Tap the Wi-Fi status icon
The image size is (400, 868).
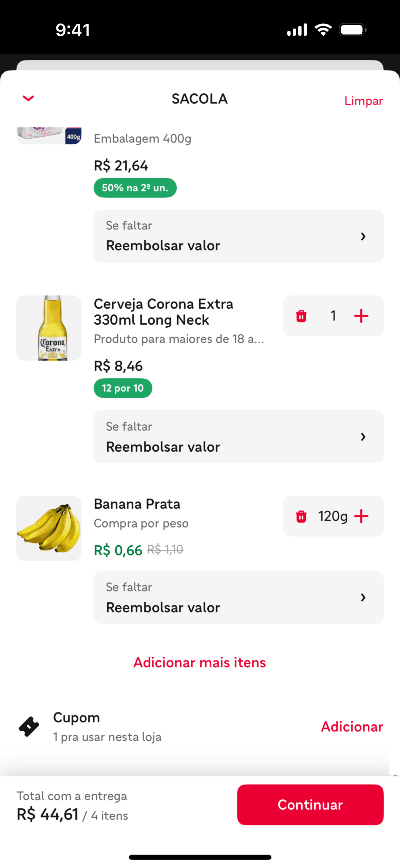coord(323,30)
